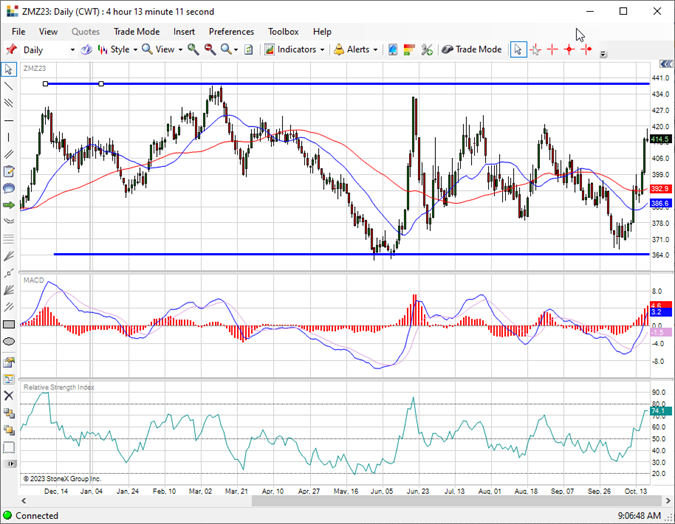This screenshot has height=524, width=675.
Task: Select the fan lines tool above MACD pane
Action: point(9,256)
